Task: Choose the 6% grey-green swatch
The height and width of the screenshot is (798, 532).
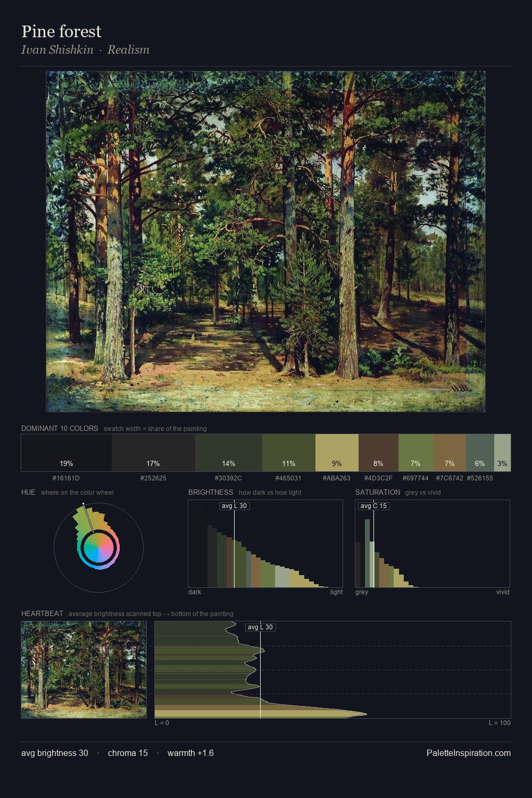Action: [x=480, y=453]
